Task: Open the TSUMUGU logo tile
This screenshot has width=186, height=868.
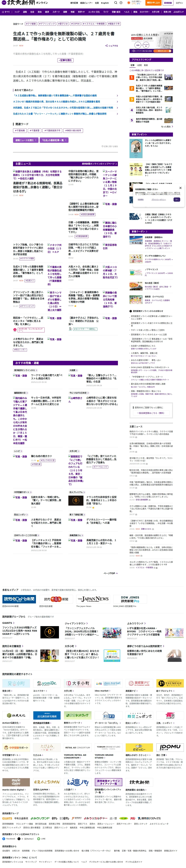Action: (x=170, y=683)
